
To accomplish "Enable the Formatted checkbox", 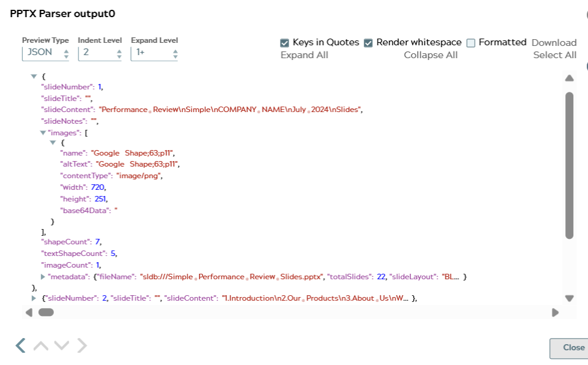I will coord(470,43).
